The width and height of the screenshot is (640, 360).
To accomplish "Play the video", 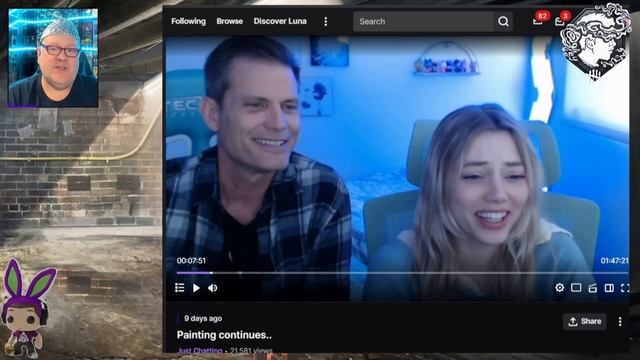I will (x=196, y=288).
